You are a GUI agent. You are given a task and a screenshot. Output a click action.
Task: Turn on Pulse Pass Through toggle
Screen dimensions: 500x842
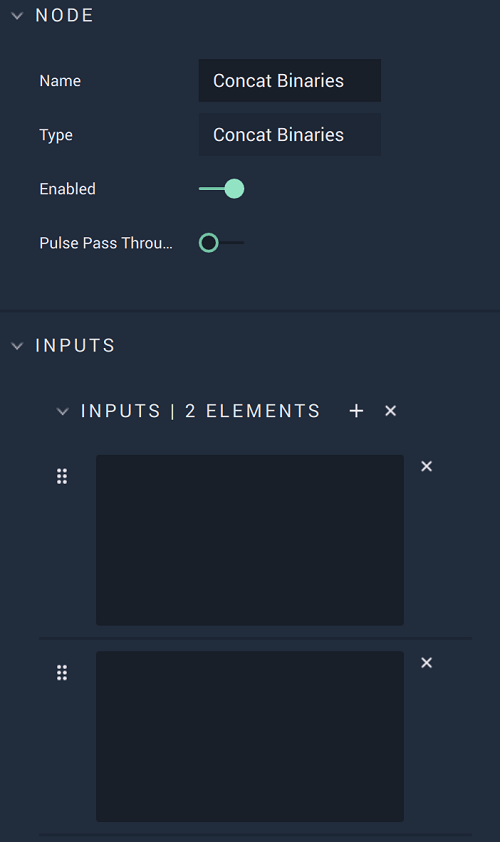click(221, 243)
